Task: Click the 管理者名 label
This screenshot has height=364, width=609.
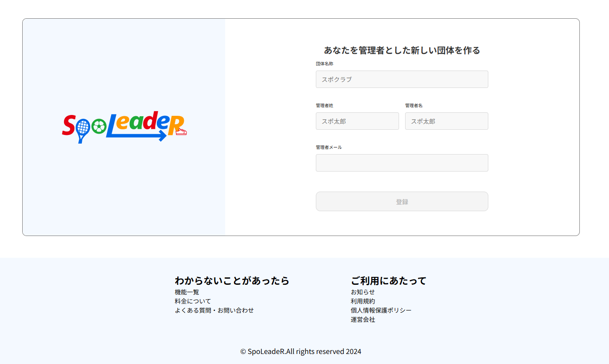Action: 414,105
